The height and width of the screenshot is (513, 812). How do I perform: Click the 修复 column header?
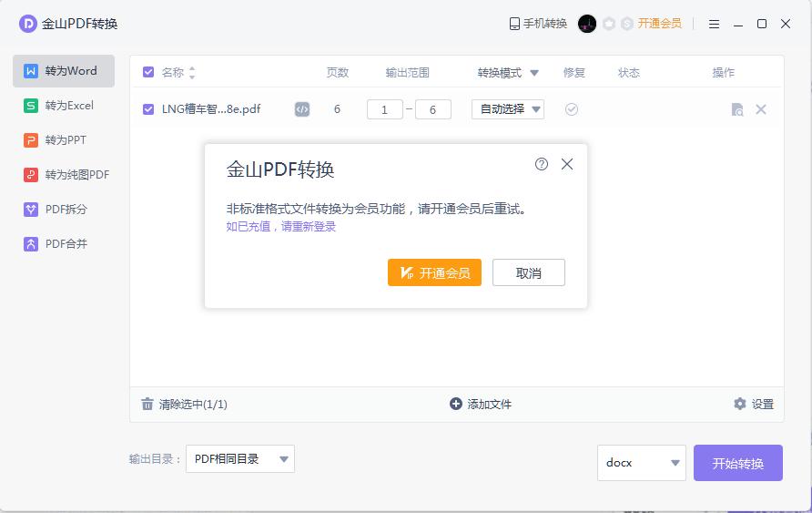(x=574, y=73)
